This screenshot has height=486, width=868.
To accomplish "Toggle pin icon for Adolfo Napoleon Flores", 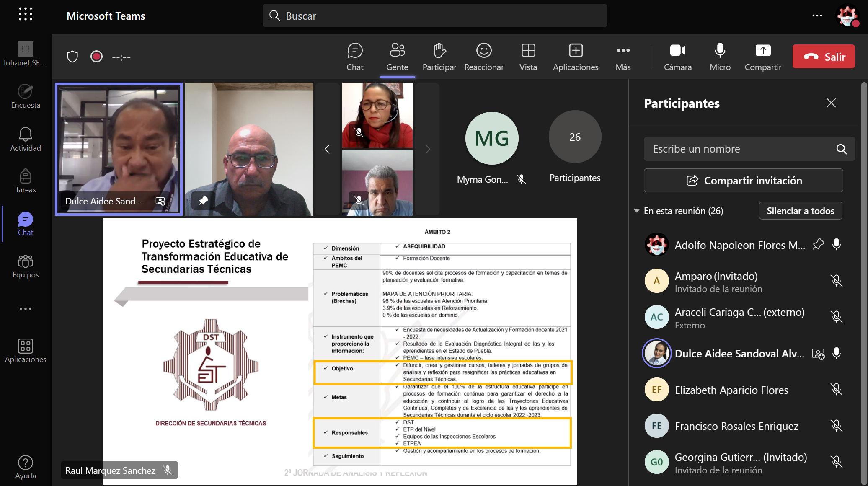I will pyautogui.click(x=818, y=244).
